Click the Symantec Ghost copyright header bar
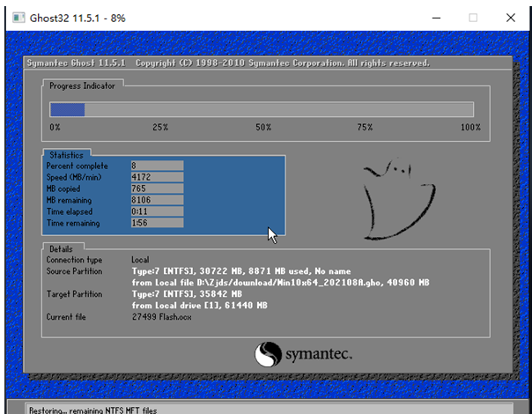This screenshot has height=414, width=532. 227,63
